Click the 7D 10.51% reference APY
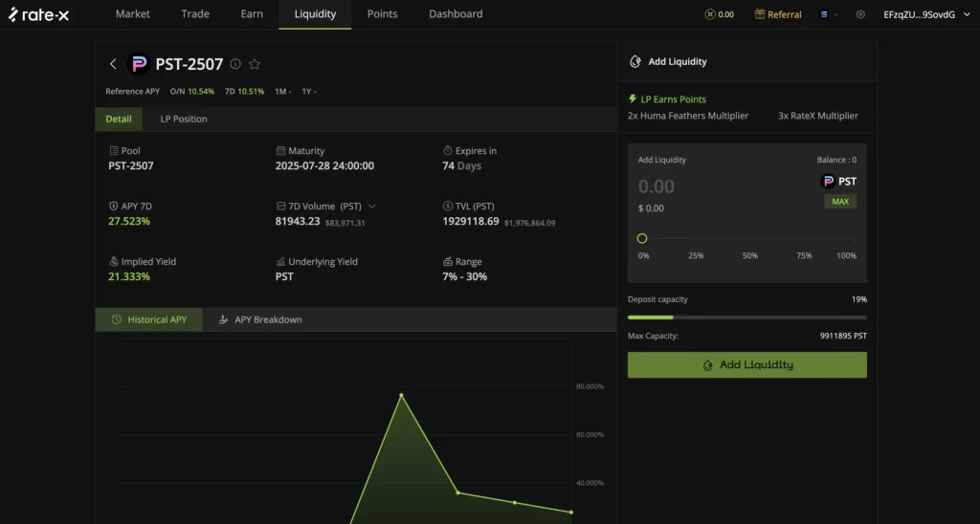 click(244, 91)
